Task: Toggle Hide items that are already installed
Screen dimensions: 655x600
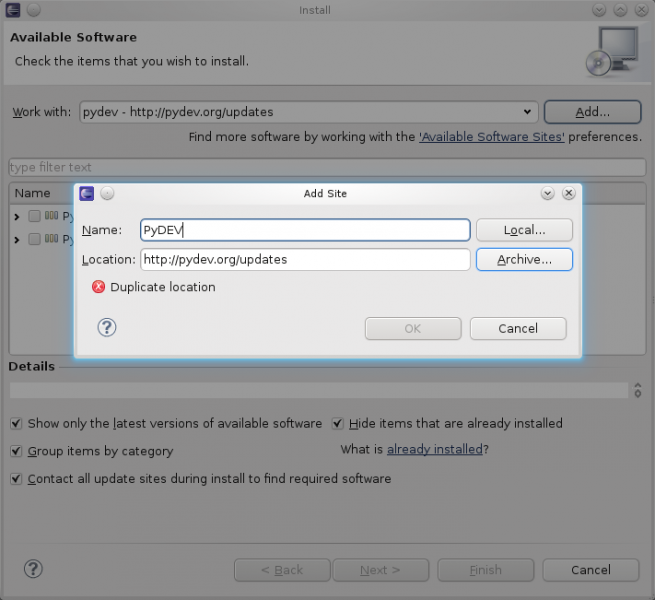Action: tap(338, 424)
